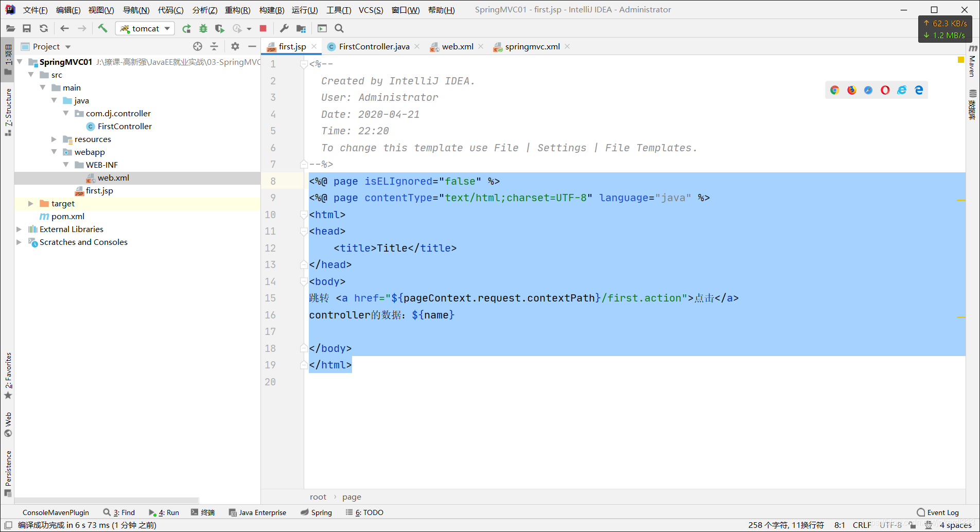Open in Opera browser icon
980x532 pixels.
pyautogui.click(x=885, y=90)
